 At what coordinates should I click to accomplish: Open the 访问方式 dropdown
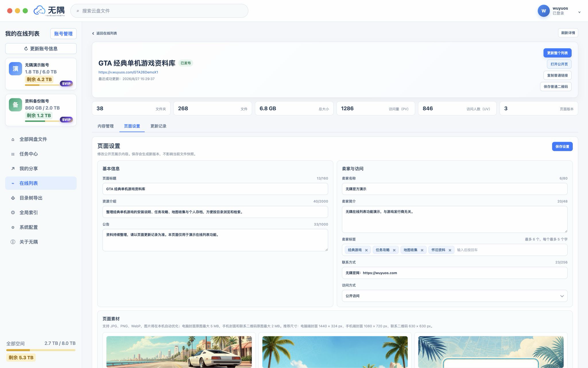point(454,296)
